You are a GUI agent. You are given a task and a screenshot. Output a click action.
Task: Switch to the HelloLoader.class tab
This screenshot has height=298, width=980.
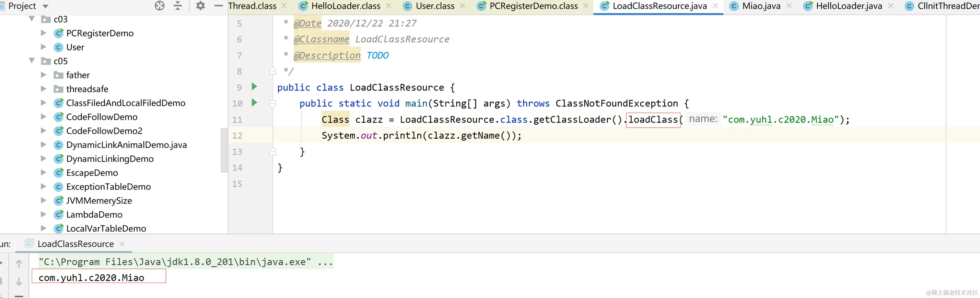click(345, 6)
